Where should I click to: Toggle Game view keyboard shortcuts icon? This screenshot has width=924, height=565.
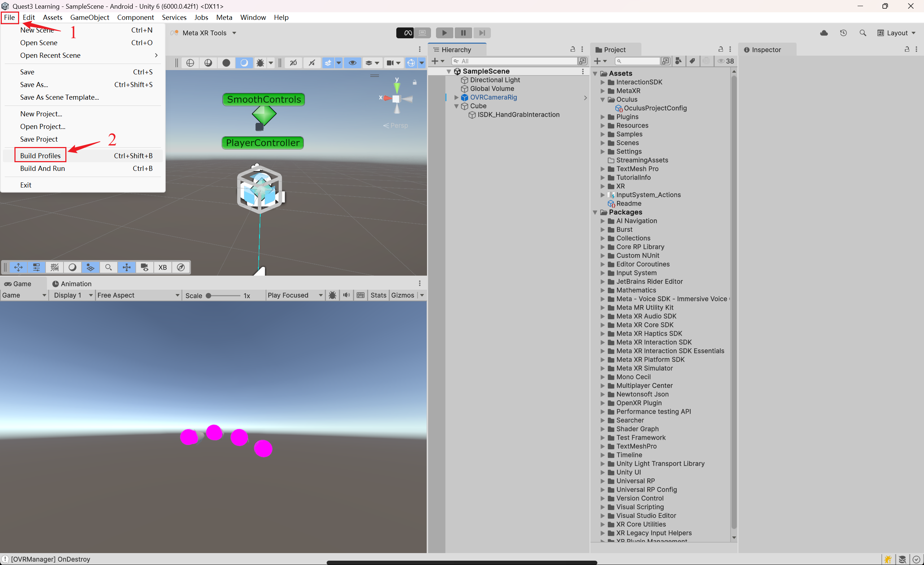tap(360, 295)
